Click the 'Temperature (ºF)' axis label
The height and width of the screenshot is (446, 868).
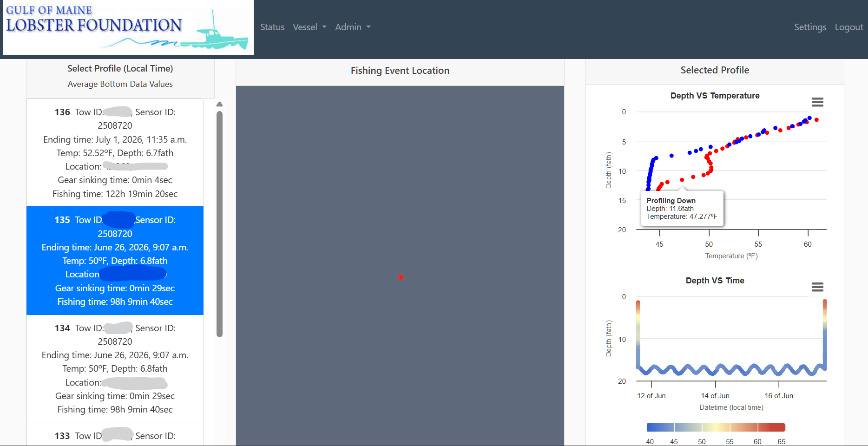(731, 256)
